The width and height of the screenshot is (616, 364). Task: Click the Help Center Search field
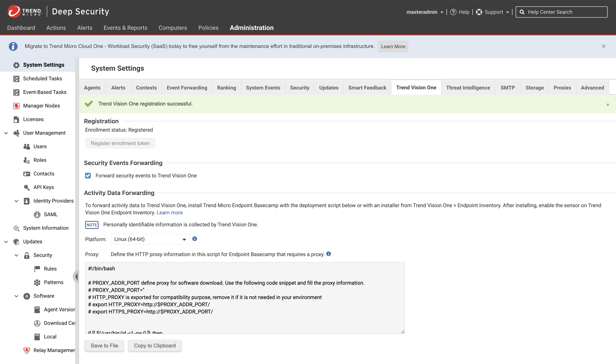[561, 12]
